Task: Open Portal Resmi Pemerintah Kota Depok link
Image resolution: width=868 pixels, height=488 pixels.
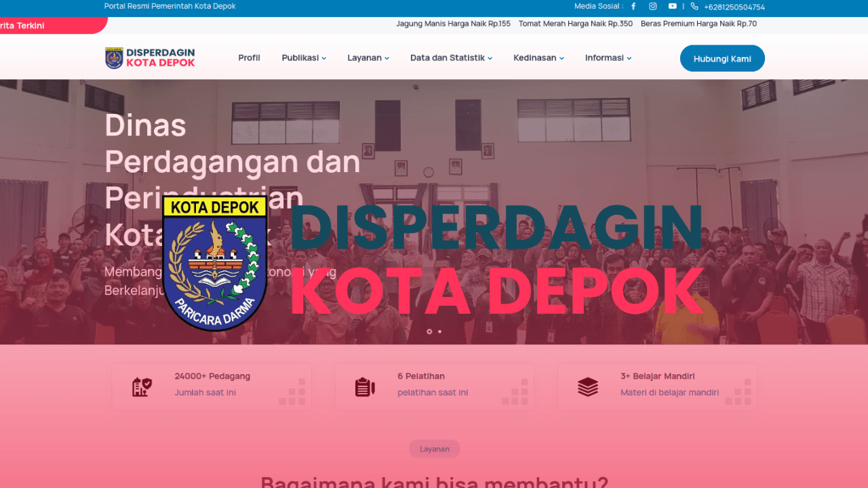Action: [170, 6]
